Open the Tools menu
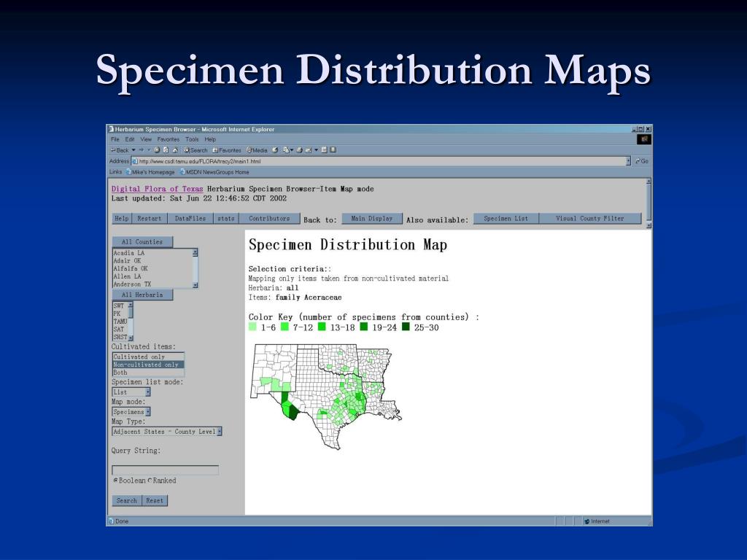 coord(192,139)
